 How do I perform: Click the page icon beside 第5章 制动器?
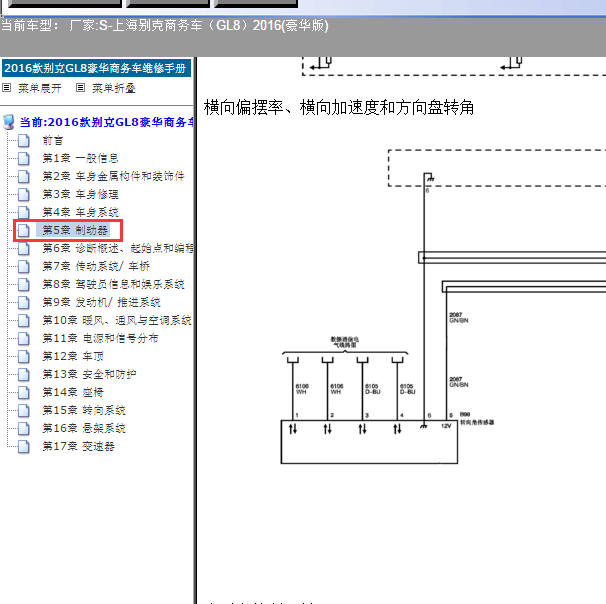[x=24, y=231]
